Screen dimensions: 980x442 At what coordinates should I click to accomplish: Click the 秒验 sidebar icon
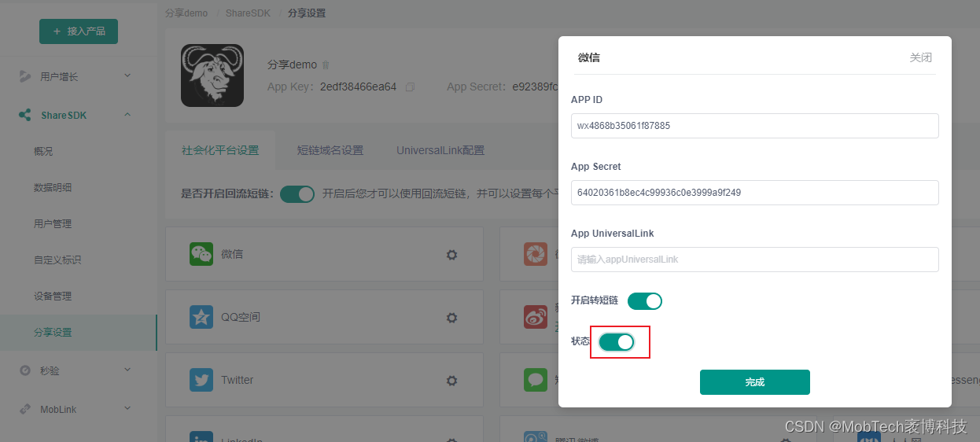(x=25, y=370)
